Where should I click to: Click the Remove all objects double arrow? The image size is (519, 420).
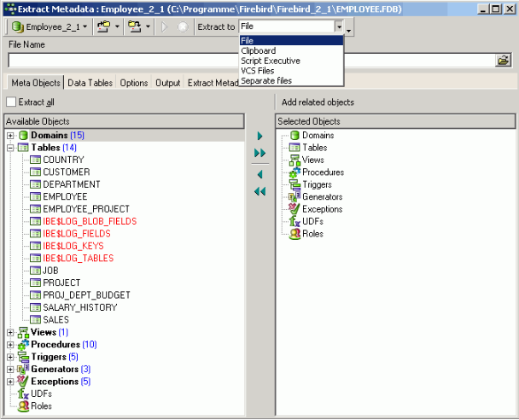260,191
